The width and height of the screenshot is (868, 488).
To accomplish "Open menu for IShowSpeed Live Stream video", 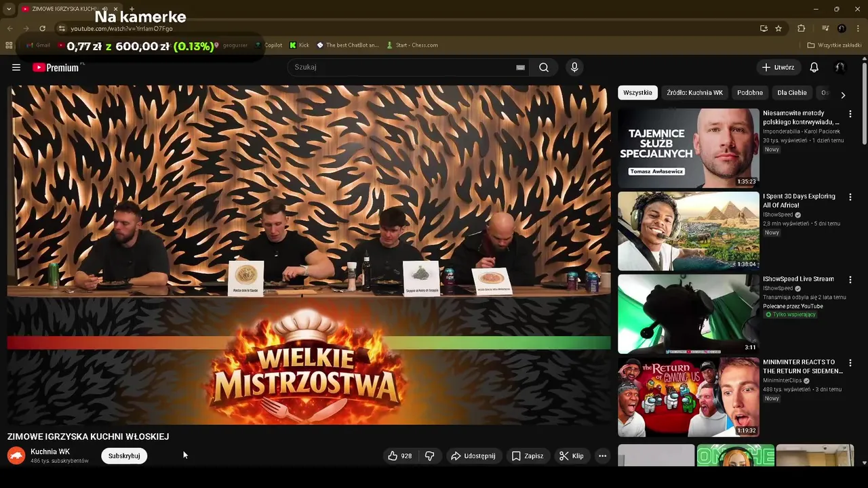I will [850, 279].
